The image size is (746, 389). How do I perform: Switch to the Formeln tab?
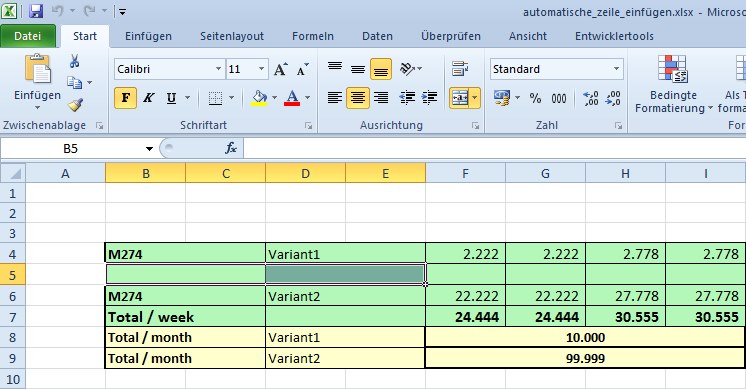tap(313, 36)
